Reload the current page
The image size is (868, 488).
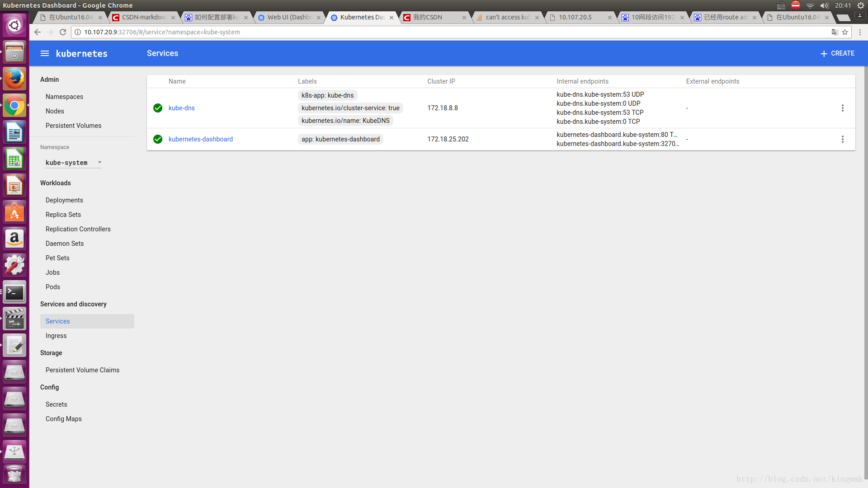coord(63,32)
